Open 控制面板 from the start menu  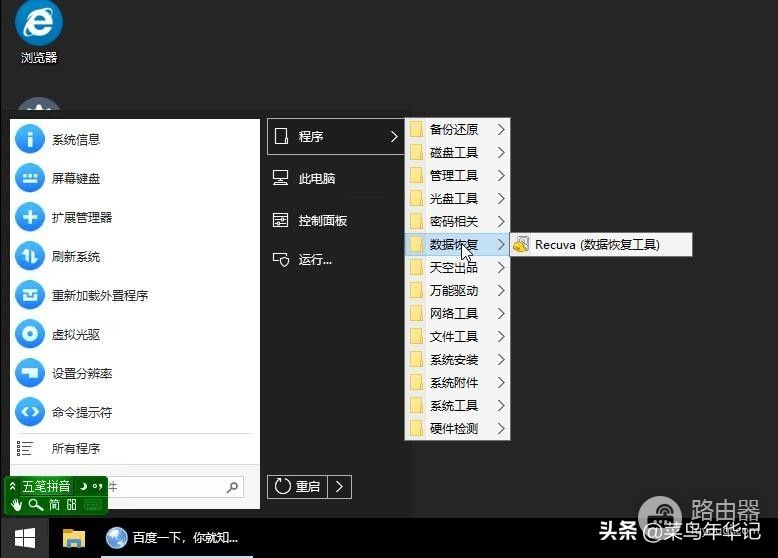tap(322, 221)
